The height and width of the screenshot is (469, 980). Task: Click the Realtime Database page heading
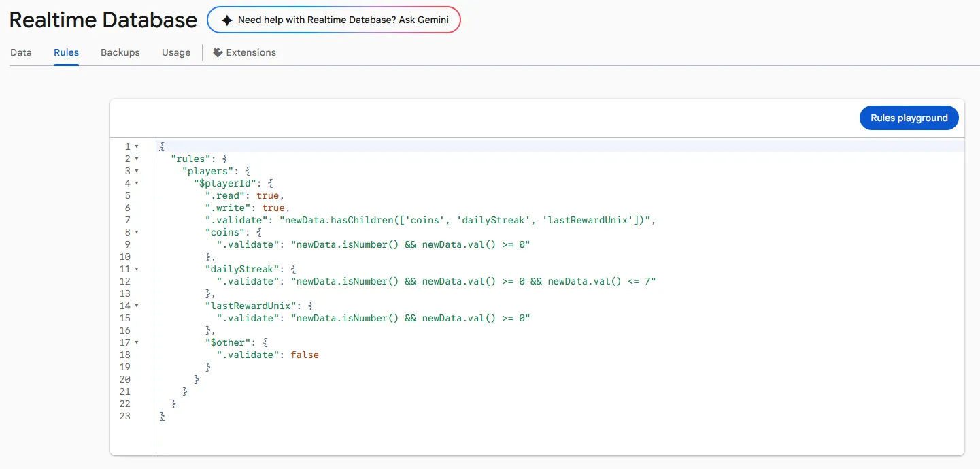pyautogui.click(x=103, y=20)
